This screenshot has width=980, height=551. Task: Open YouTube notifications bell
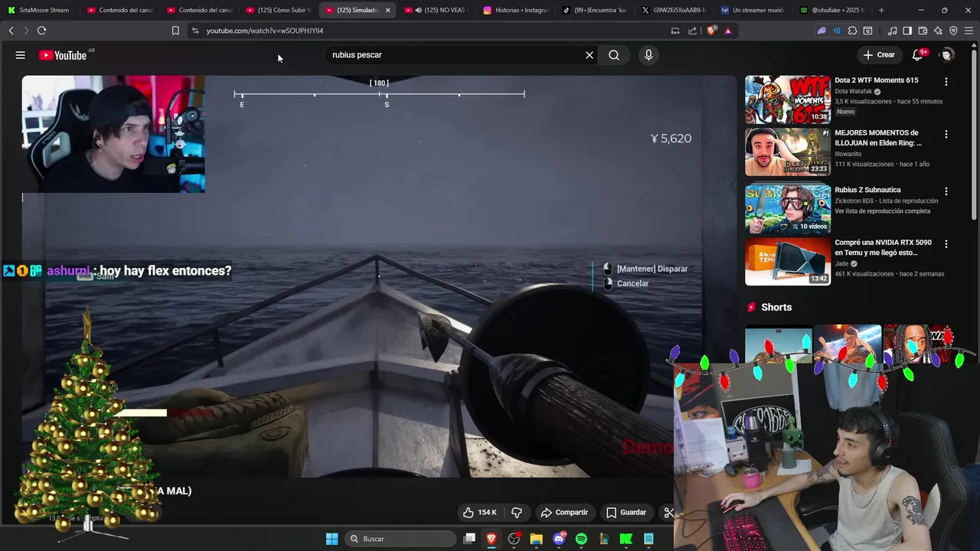click(917, 55)
